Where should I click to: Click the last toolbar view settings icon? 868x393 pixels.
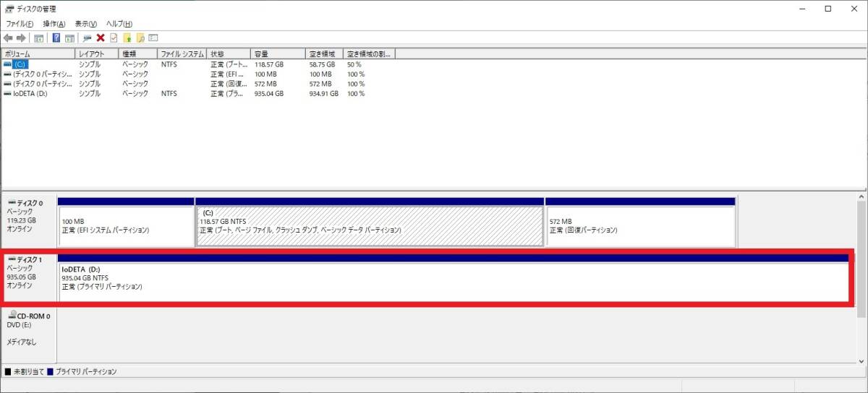point(153,38)
